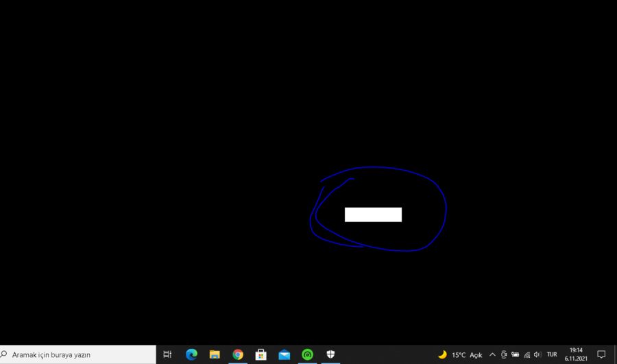Click the search box 'Aramak için buraya yazın'
617x364 pixels.
(x=78, y=354)
